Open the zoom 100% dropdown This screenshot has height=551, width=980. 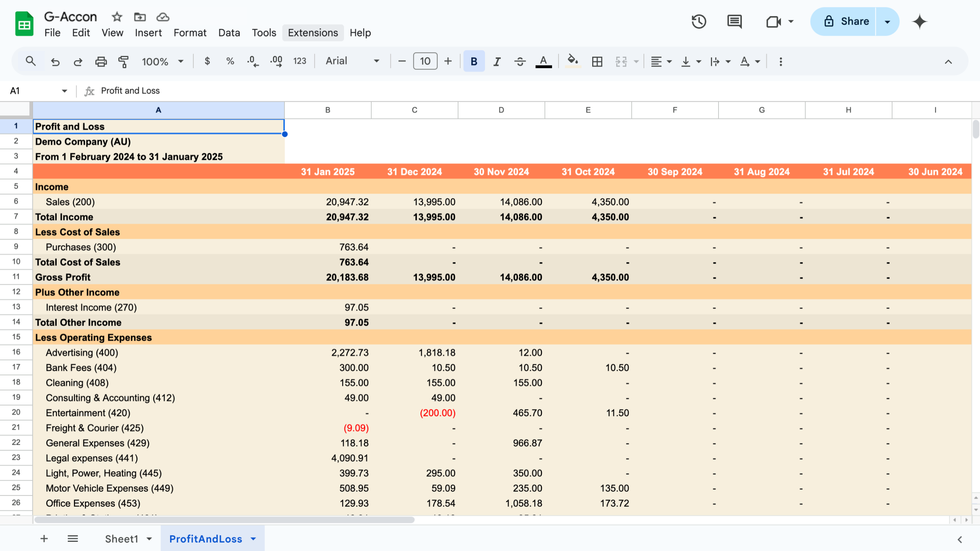click(x=163, y=61)
